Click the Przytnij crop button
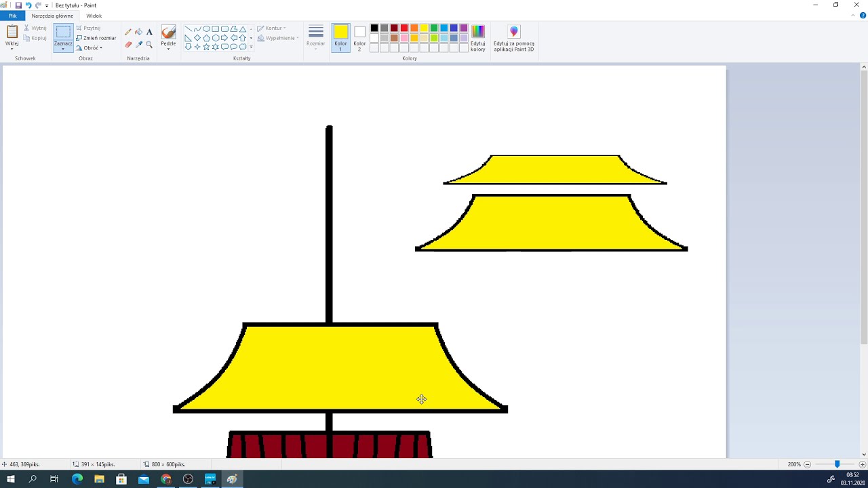Screen dimensions: 868x488 point(88,28)
